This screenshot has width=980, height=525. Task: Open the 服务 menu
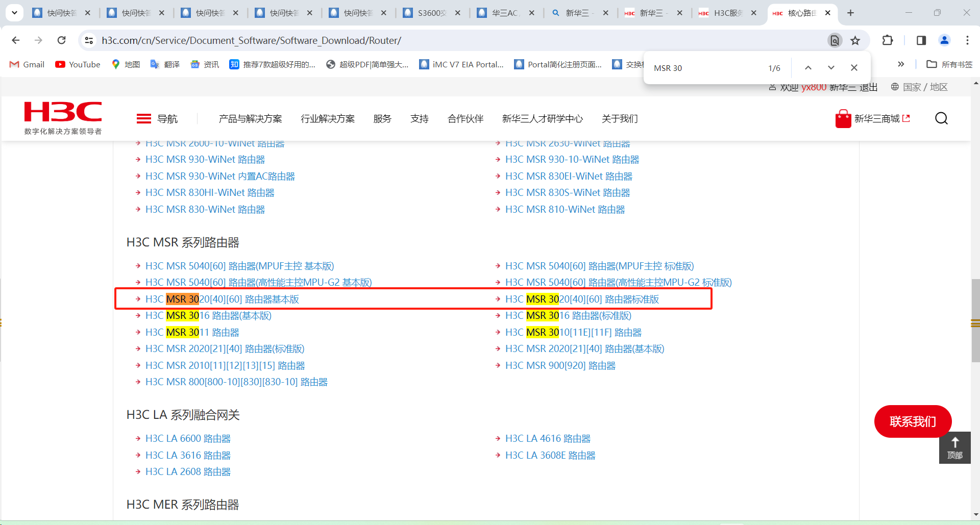tap(382, 119)
